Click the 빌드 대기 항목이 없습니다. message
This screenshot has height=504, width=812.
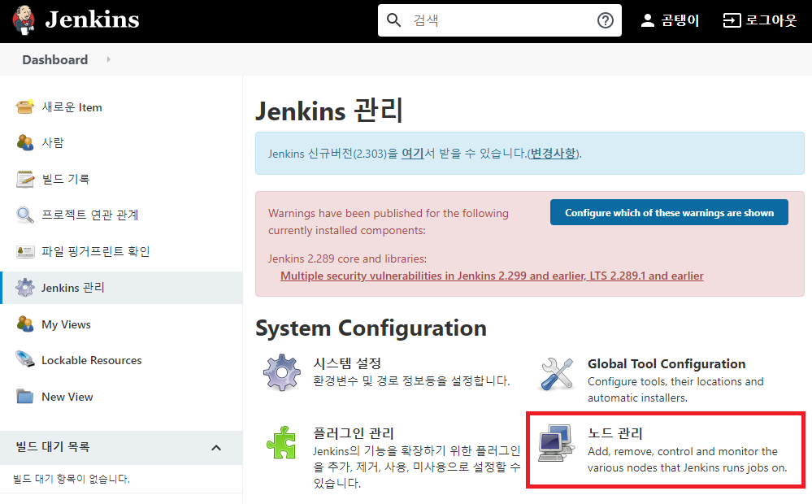coord(72,479)
